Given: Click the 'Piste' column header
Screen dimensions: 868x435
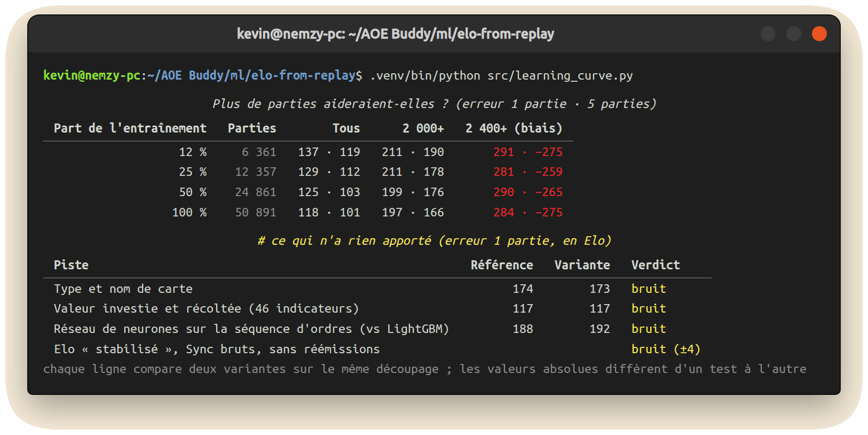Looking at the screenshot, I should pos(71,265).
